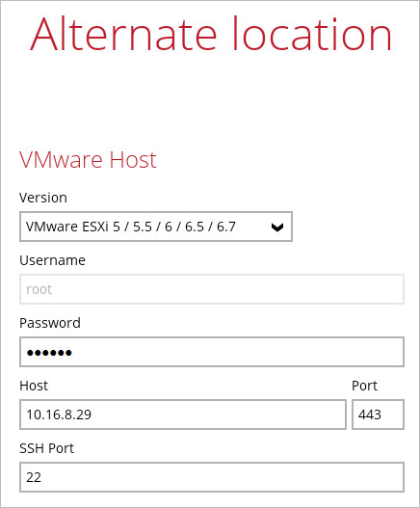
Task: Select the VMware ESXi version combo box
Action: (x=156, y=227)
